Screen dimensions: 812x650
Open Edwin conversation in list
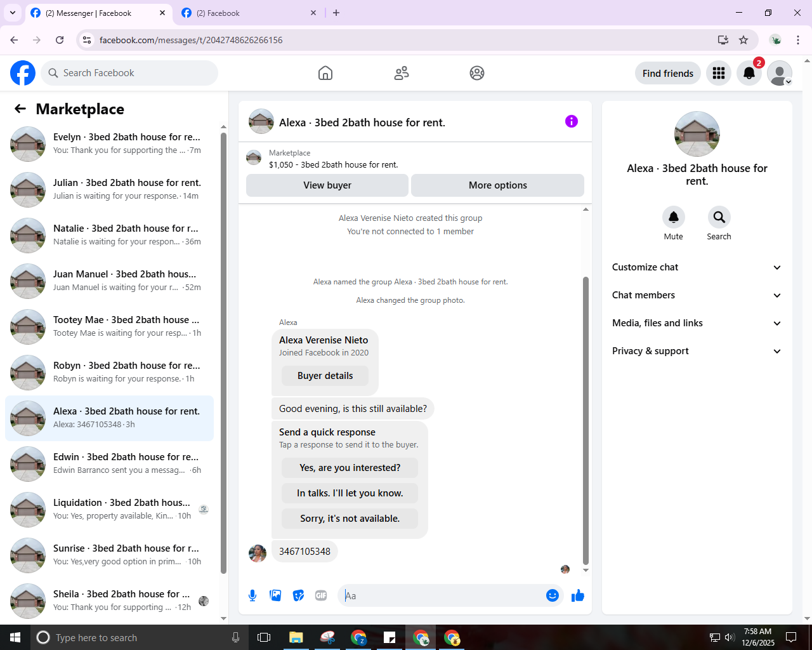point(109,464)
